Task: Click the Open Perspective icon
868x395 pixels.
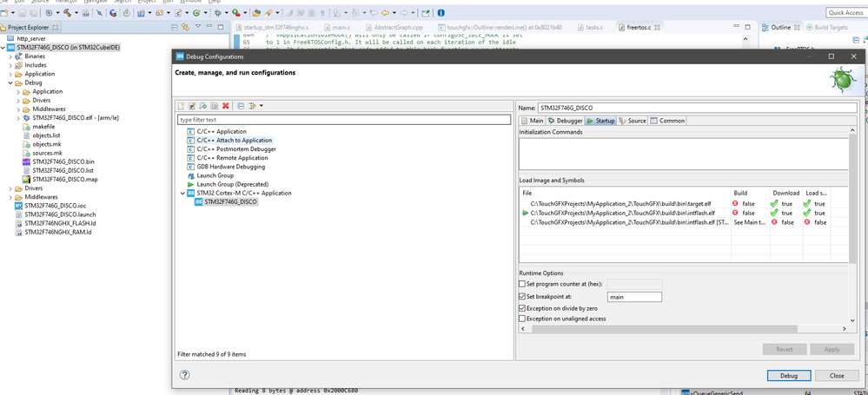Action: click(x=426, y=12)
